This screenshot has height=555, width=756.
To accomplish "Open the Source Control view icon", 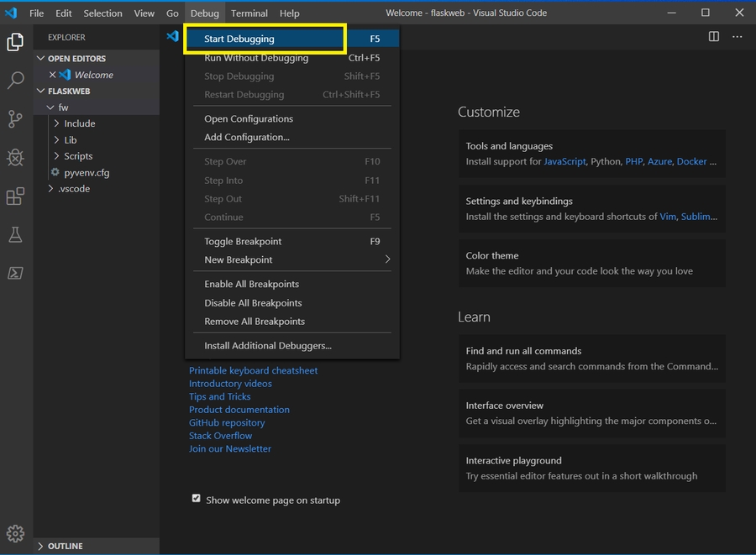I will 15,119.
